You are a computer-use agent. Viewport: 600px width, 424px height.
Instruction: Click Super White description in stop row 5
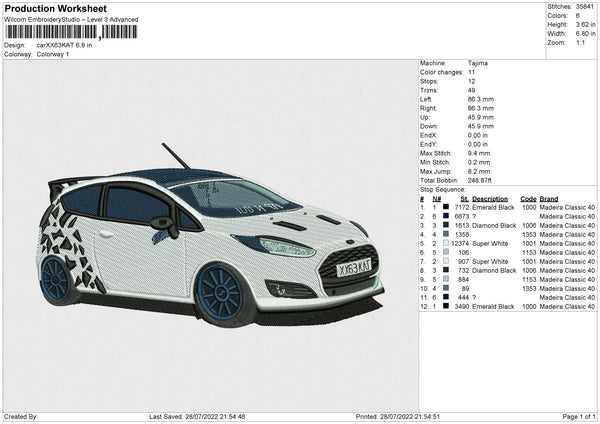coord(490,243)
